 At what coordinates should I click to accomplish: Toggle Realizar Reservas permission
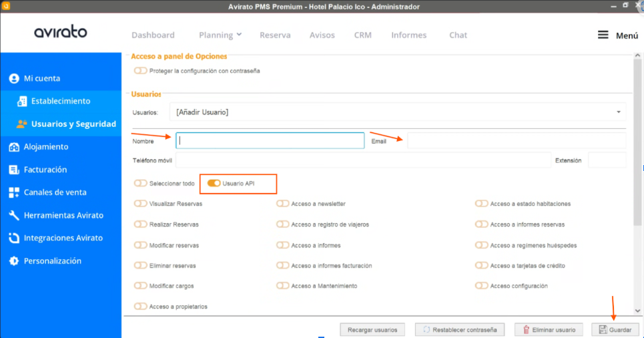coord(140,224)
